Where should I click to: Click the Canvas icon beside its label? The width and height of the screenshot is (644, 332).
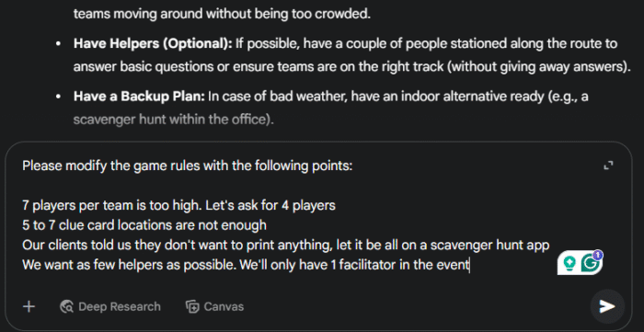pyautogui.click(x=192, y=306)
